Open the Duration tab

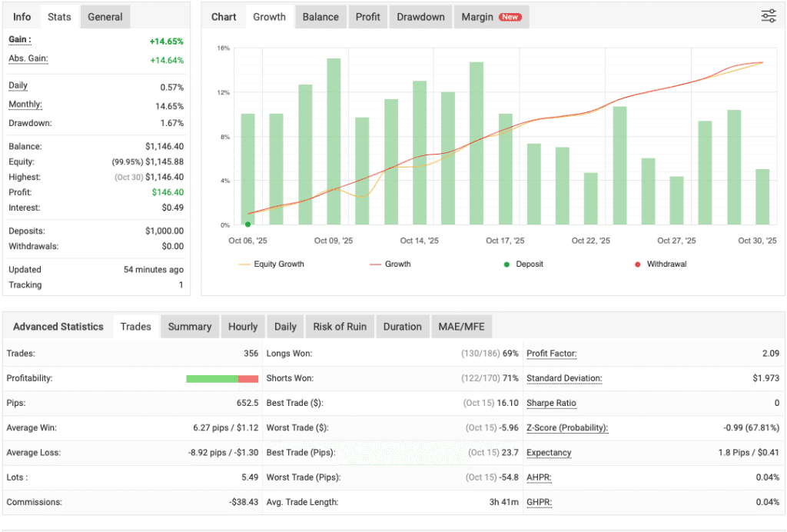tap(402, 326)
